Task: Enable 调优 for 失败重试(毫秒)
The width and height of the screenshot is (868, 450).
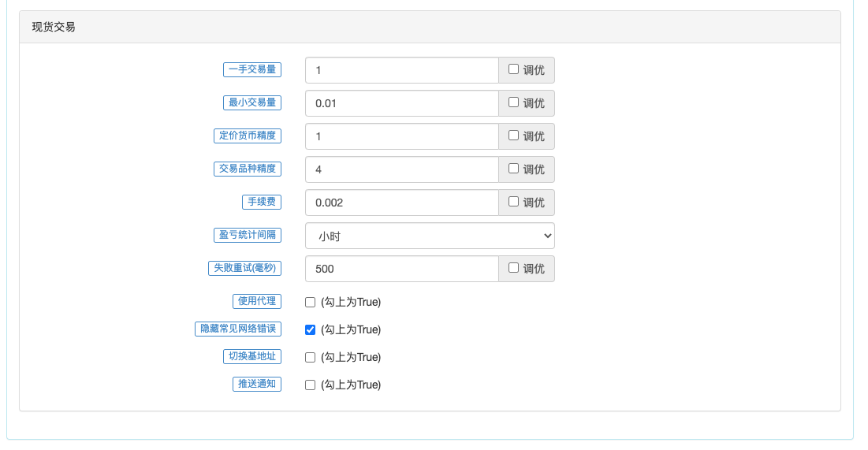Action: click(513, 268)
